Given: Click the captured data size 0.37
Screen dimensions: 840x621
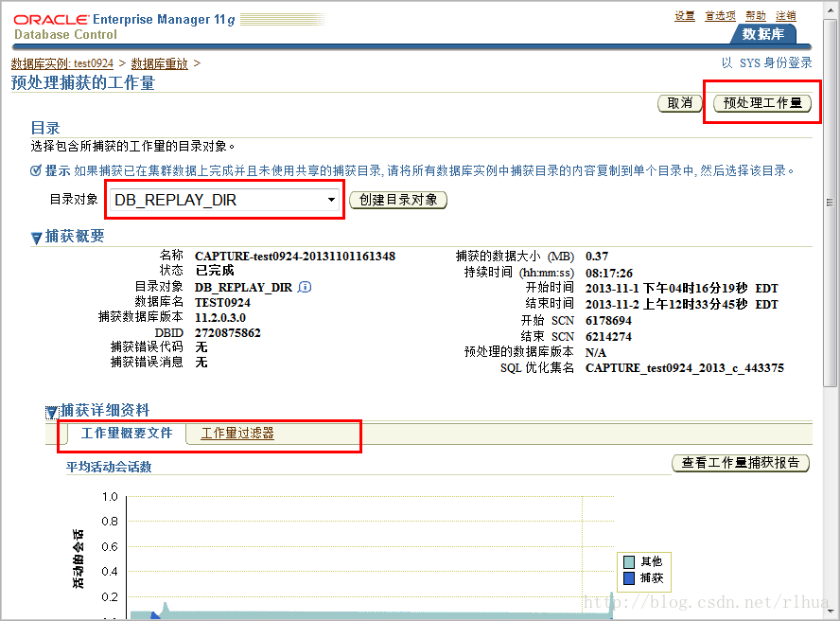Looking at the screenshot, I should pyautogui.click(x=597, y=257).
